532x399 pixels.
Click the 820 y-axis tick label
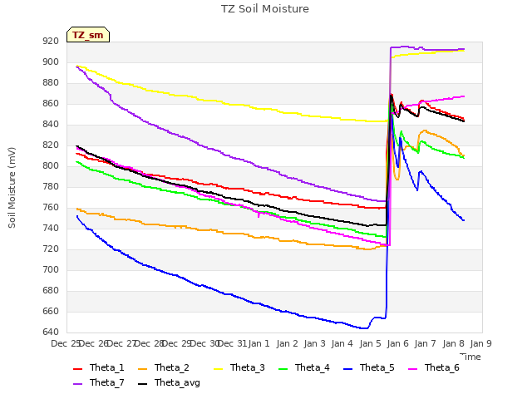coord(51,145)
